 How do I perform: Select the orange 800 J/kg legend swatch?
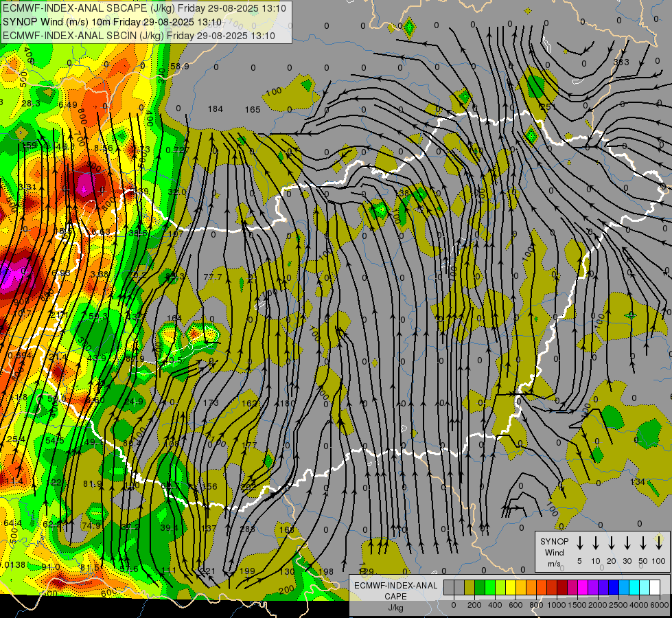542,587
